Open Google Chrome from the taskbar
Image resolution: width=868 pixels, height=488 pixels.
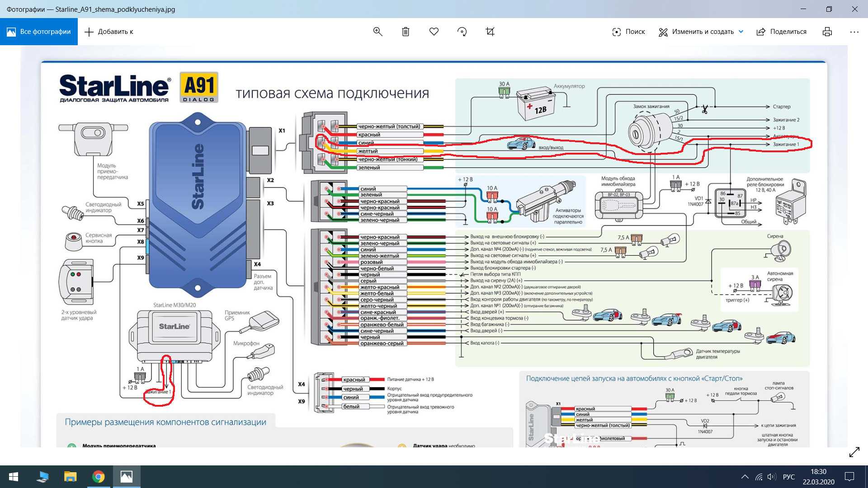pyautogui.click(x=98, y=477)
